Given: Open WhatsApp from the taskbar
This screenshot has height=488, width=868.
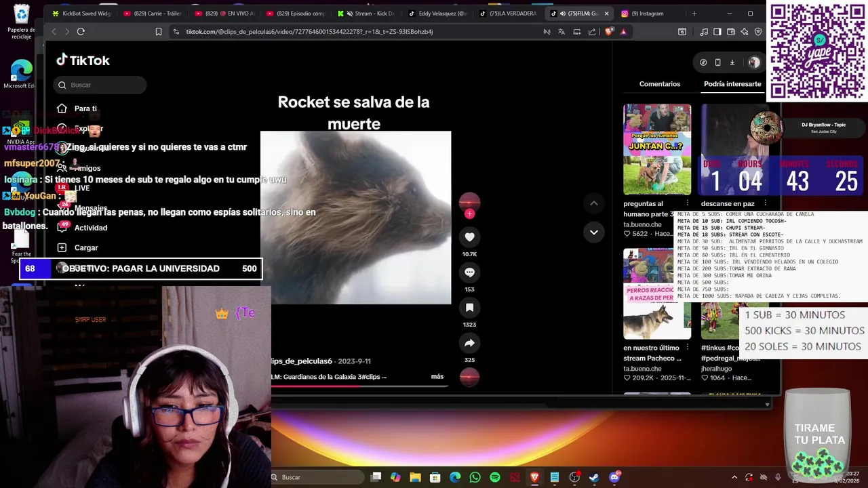Looking at the screenshot, I should pyautogui.click(x=475, y=477).
